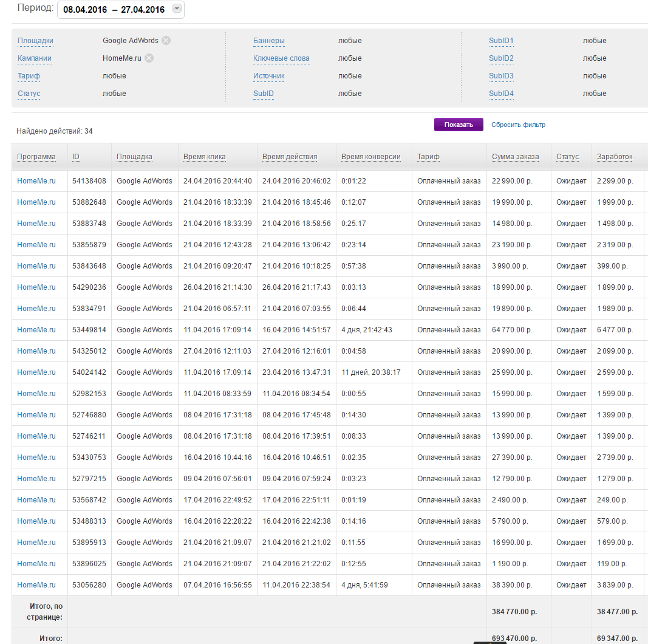Click order sum 27 390.00 р.
Viewport: 648px width, 644px height.
coord(512,457)
